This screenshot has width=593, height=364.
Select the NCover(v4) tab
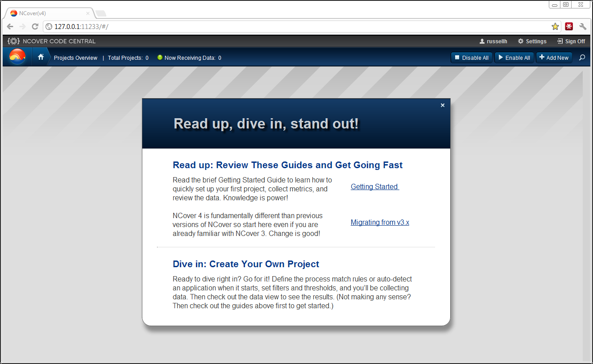[48, 13]
